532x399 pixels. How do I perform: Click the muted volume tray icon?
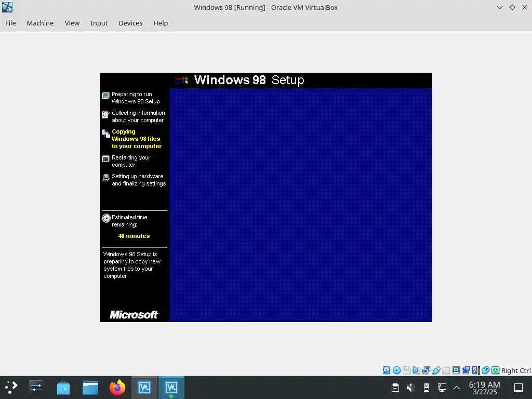point(410,388)
